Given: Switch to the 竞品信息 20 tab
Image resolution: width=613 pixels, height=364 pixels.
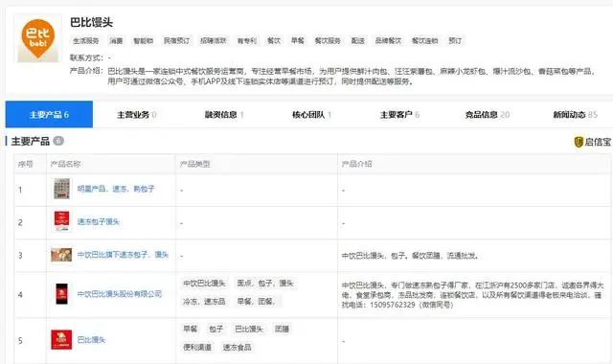Looking at the screenshot, I should click(x=488, y=115).
